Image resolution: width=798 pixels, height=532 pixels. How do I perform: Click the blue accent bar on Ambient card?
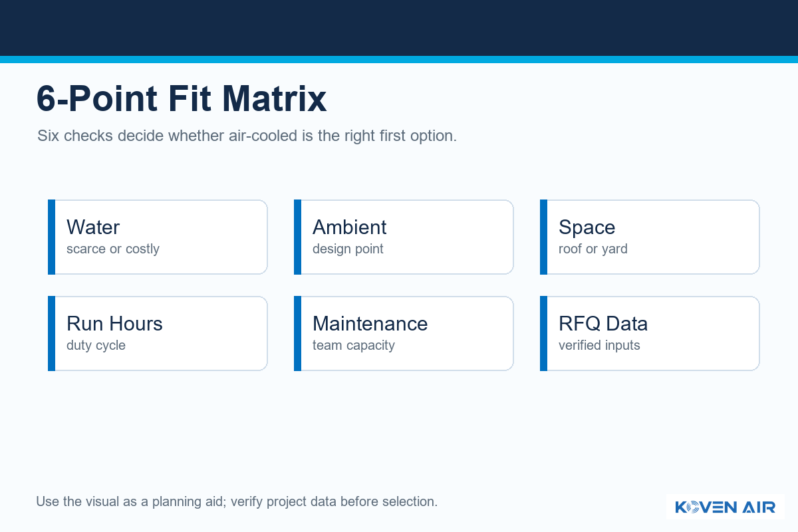pos(297,237)
